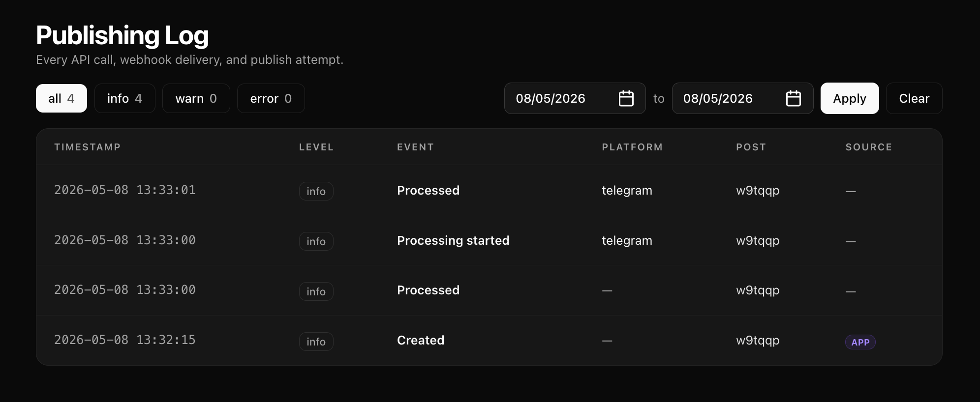Filter log by warn level
This screenshot has width=980, height=402.
pyautogui.click(x=196, y=98)
